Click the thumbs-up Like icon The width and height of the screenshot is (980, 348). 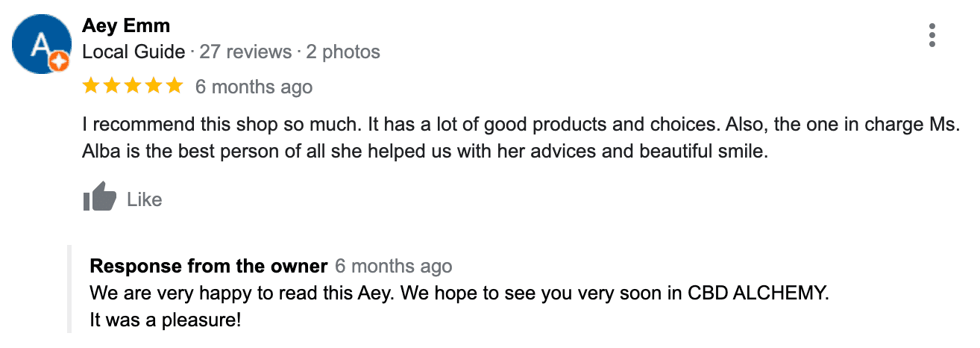(100, 198)
